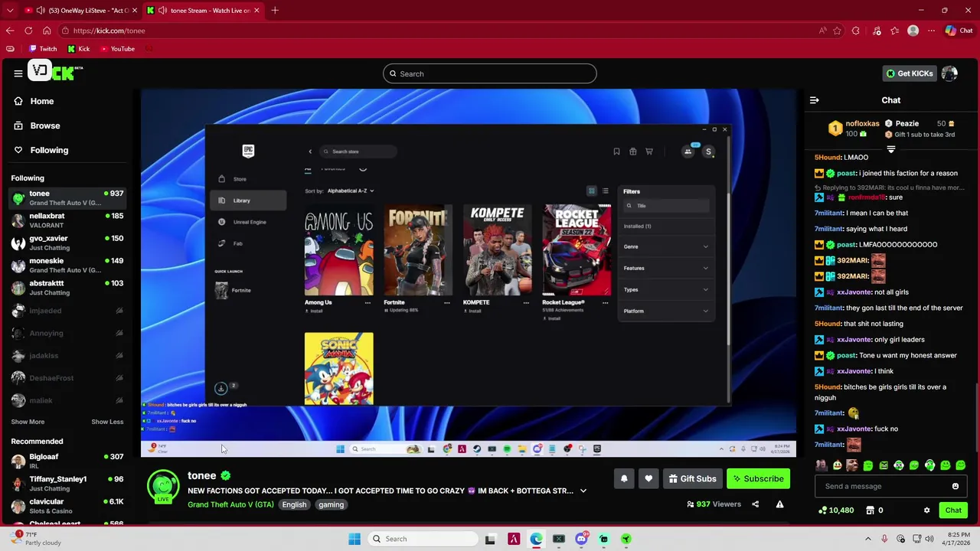Toggle stream notifications bell
The image size is (980, 551).
[x=624, y=478]
